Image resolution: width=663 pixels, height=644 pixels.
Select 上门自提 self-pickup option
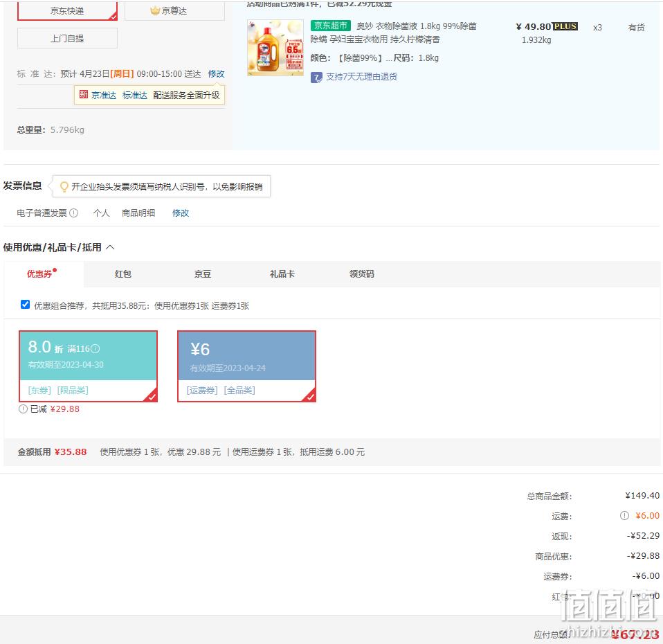[x=67, y=39]
